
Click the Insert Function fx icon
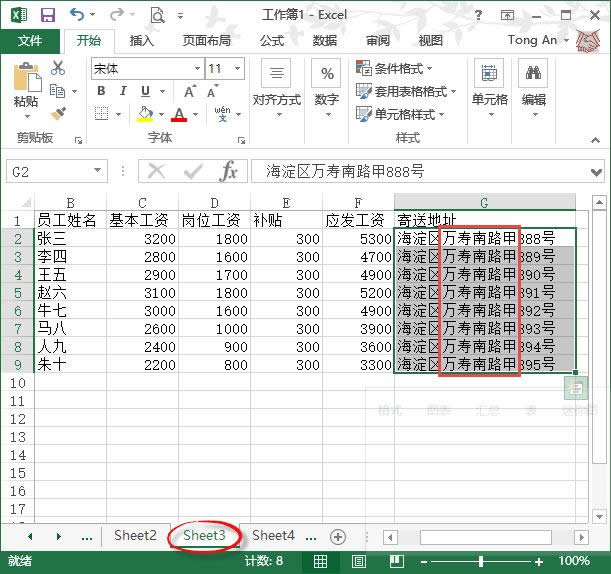pyautogui.click(x=229, y=171)
